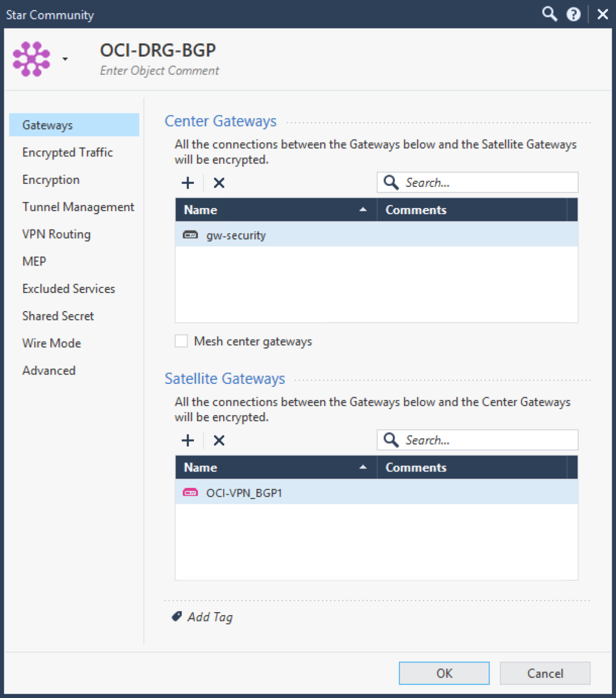Viewport: 616px width, 698px height.
Task: Click the OCI-VPN_BGP1 gateway icon
Action: [x=190, y=493]
